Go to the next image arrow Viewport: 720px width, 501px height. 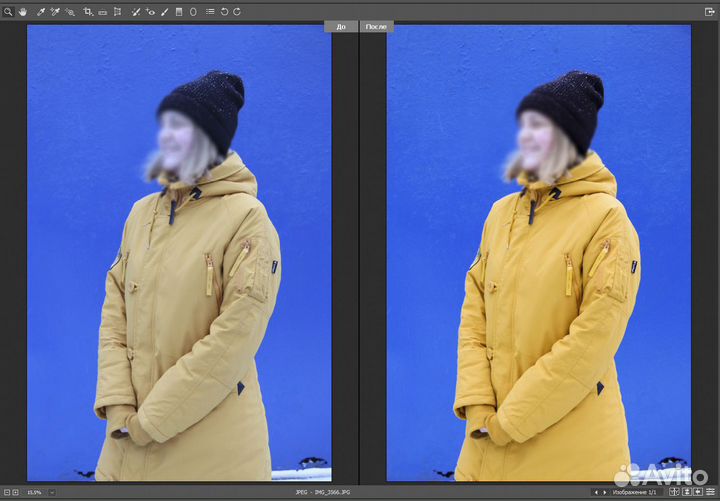click(x=605, y=493)
